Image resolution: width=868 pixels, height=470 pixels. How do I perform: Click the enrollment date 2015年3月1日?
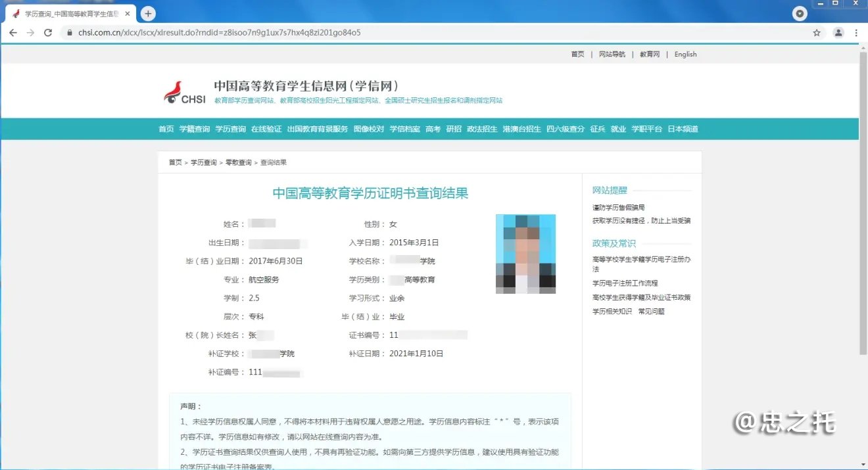414,243
